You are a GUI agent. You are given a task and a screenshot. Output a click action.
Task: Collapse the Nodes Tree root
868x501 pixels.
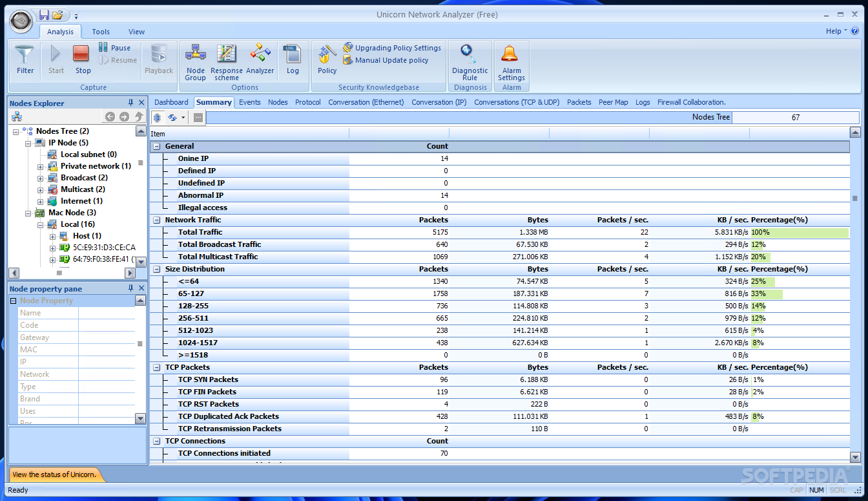[x=16, y=131]
